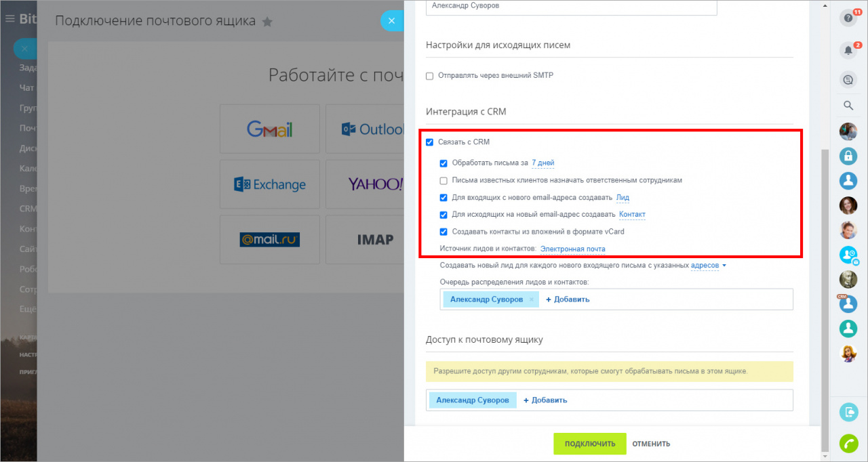The width and height of the screenshot is (868, 462).
Task: Enable sending via external SMTP checkbox
Action: click(429, 76)
